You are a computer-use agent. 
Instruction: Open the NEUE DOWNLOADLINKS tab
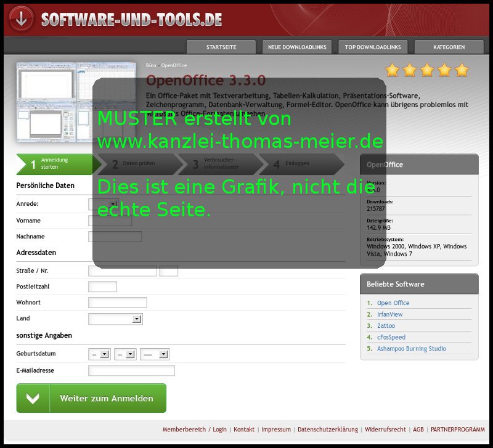297,47
